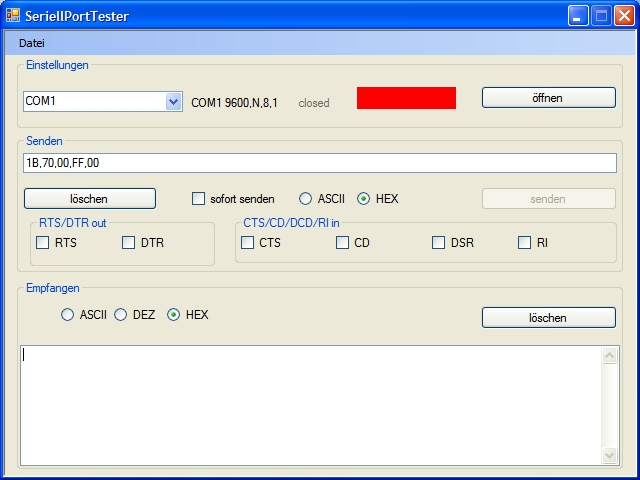Select ASCII radio in Senden section
The height and width of the screenshot is (480, 640).
click(x=305, y=199)
